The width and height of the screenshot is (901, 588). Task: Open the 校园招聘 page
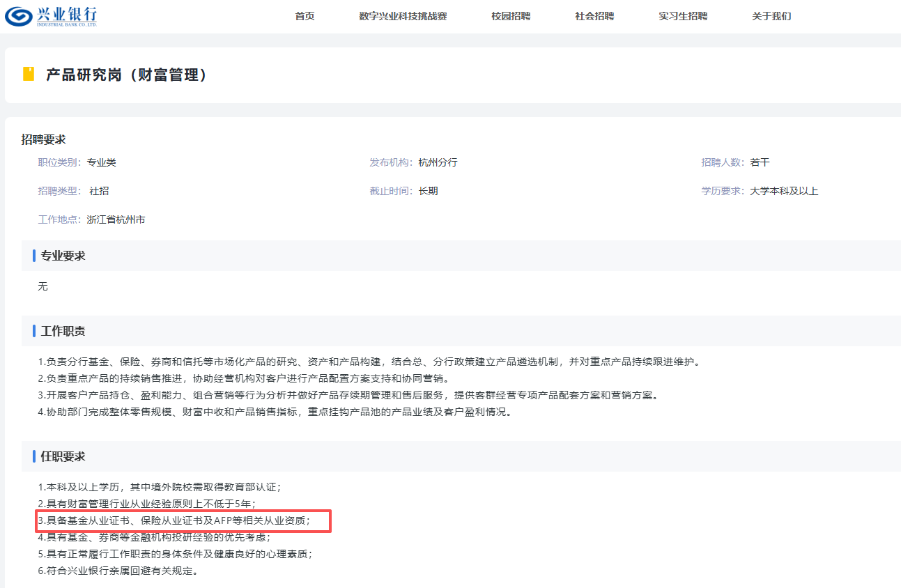click(x=511, y=16)
